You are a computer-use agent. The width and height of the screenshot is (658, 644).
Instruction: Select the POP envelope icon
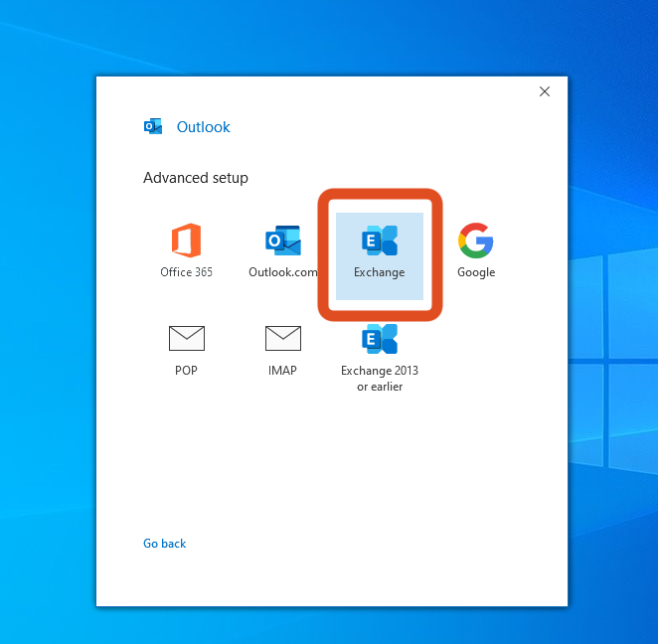point(186,339)
